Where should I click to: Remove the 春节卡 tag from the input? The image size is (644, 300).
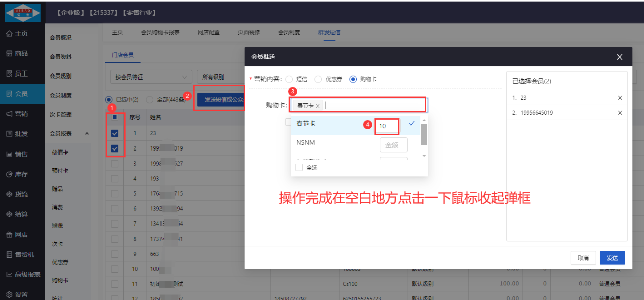[318, 106]
